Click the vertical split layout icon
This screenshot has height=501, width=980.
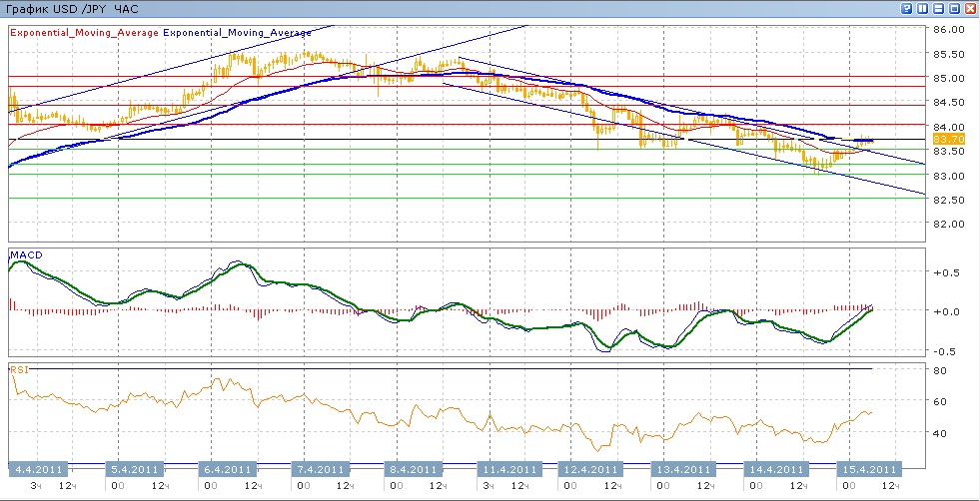[922, 8]
